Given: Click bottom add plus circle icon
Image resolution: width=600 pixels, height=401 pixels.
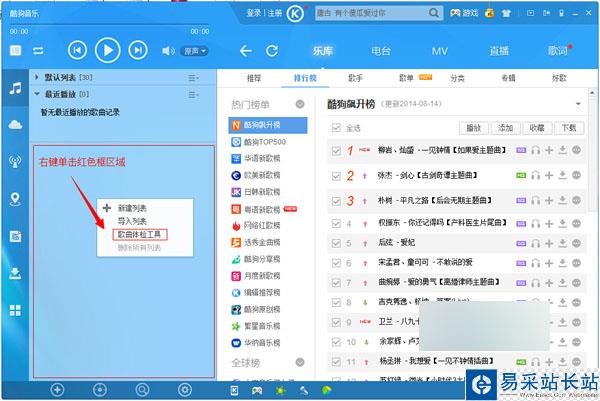Looking at the screenshot, I should tap(57, 390).
